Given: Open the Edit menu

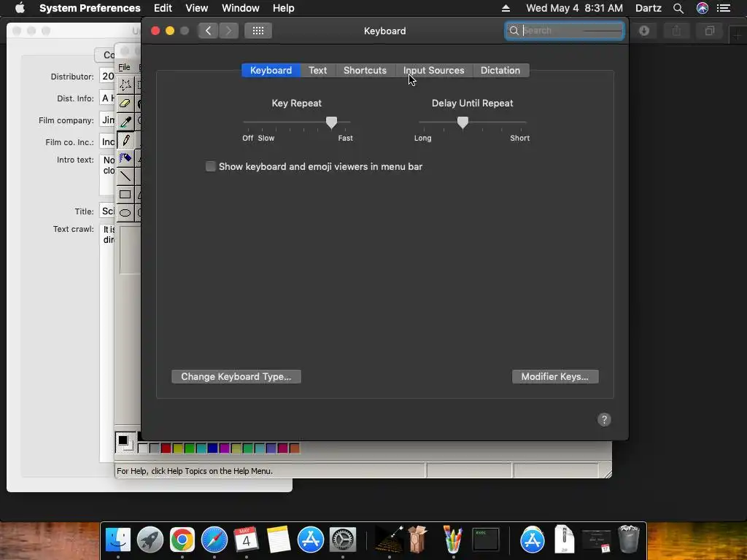Looking at the screenshot, I should click(163, 8).
